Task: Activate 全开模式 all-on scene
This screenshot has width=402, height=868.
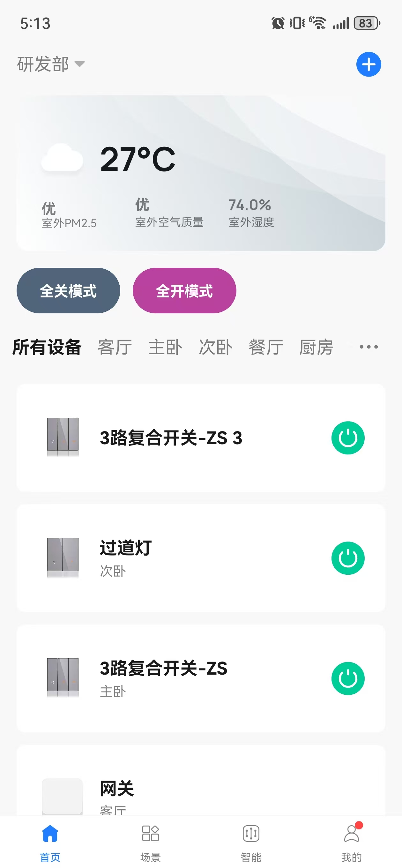Action: point(184,290)
